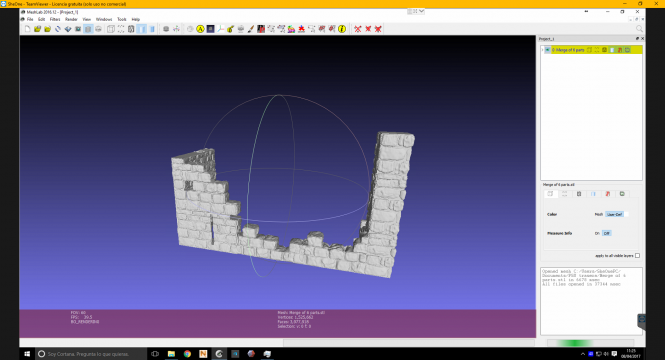
Task: Switch to the fill-mode render tab
Action: tap(593, 194)
